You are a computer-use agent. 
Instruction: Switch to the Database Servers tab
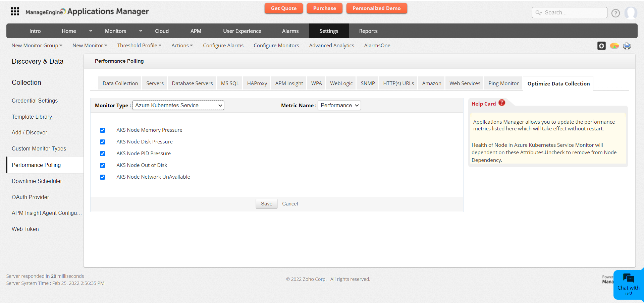192,83
